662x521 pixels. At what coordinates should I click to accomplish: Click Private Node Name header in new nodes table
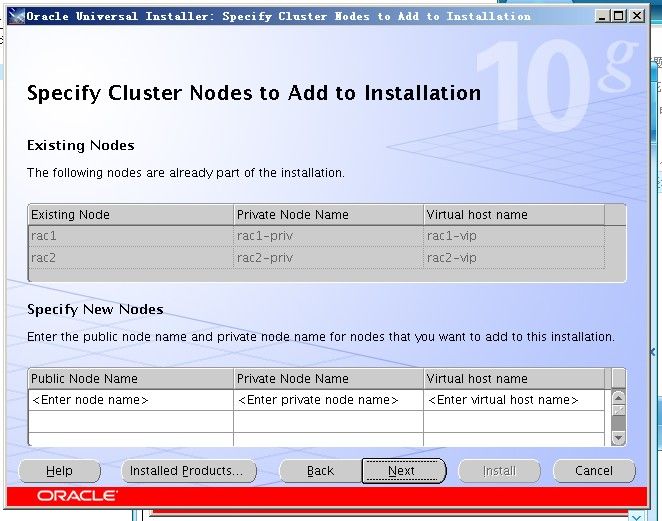coord(328,379)
